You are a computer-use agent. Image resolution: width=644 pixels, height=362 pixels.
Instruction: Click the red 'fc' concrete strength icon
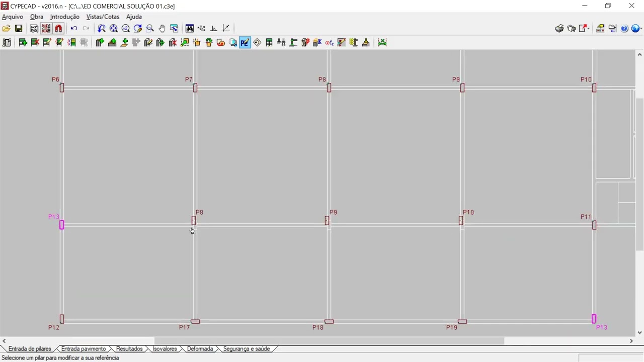click(330, 43)
